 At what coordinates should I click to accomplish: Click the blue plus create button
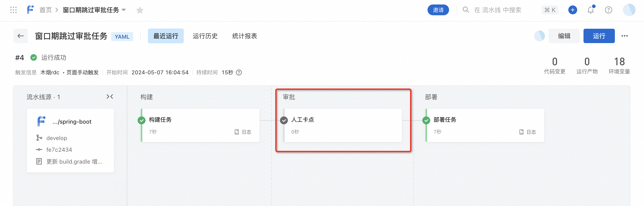click(573, 10)
